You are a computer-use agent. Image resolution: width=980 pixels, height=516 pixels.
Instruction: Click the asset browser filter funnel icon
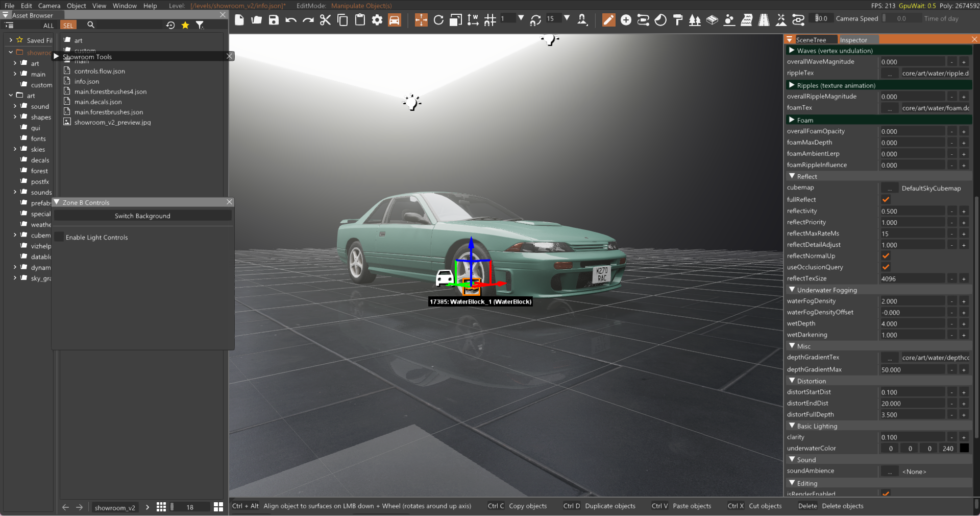click(x=200, y=25)
